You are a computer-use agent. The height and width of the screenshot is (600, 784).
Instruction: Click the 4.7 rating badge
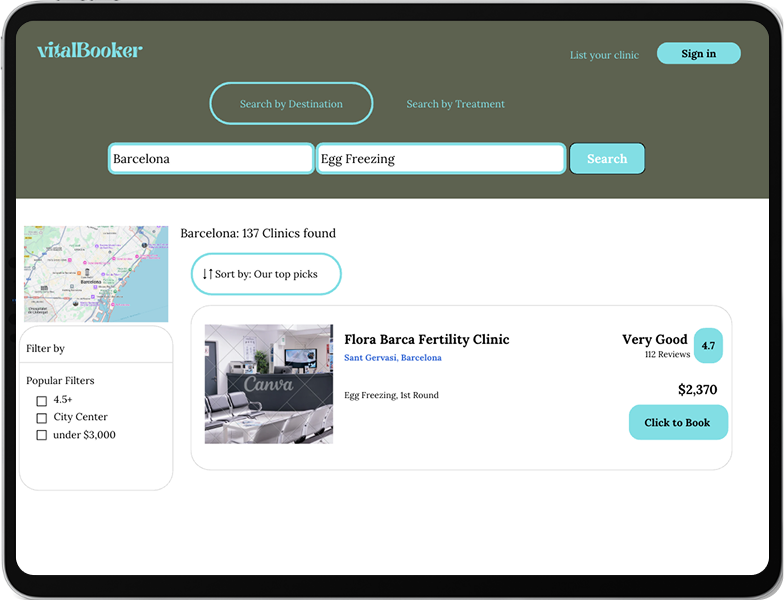[x=708, y=346]
